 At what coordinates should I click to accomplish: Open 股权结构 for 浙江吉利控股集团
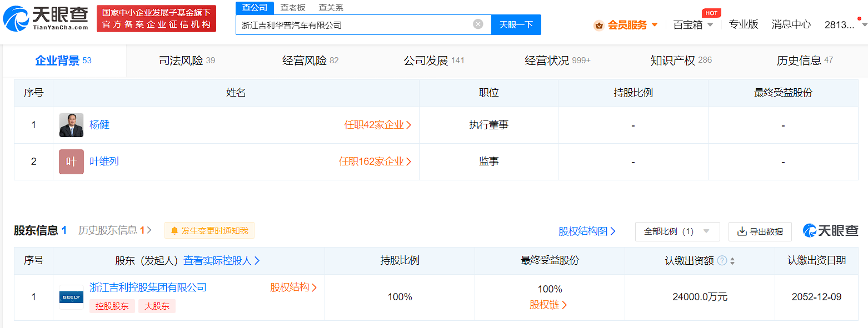[294, 287]
